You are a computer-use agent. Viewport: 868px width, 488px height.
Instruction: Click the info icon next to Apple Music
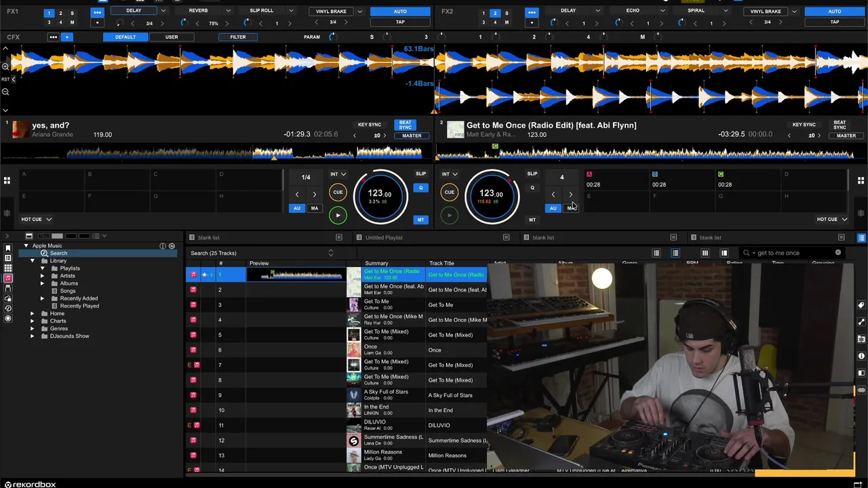point(163,245)
